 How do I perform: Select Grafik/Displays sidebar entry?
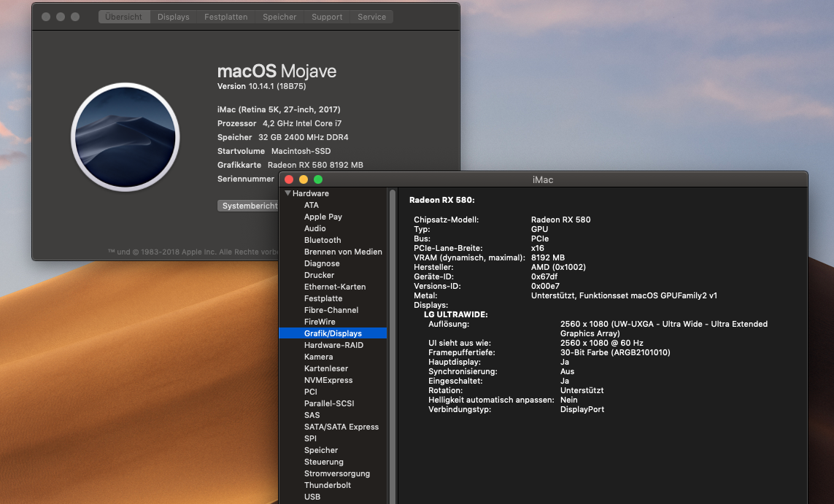pyautogui.click(x=333, y=333)
